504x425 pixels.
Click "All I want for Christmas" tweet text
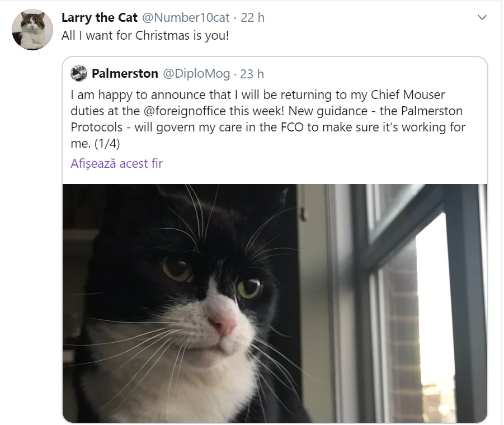click(x=145, y=35)
